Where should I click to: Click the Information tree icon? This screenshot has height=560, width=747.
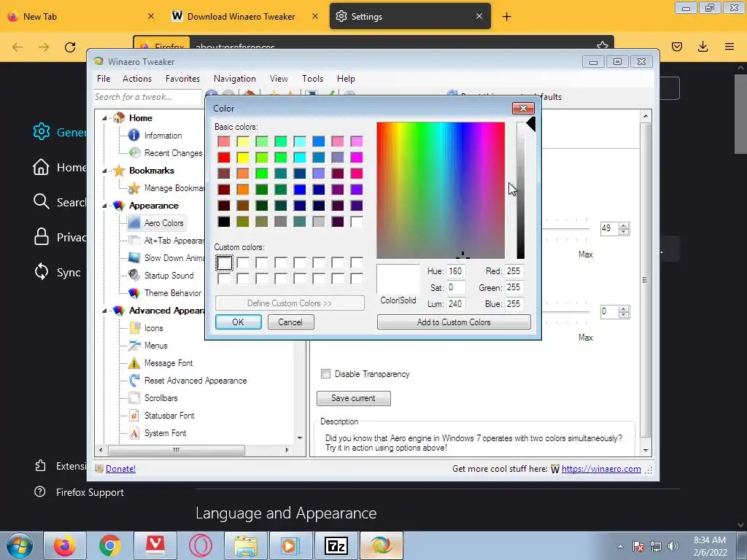click(134, 135)
